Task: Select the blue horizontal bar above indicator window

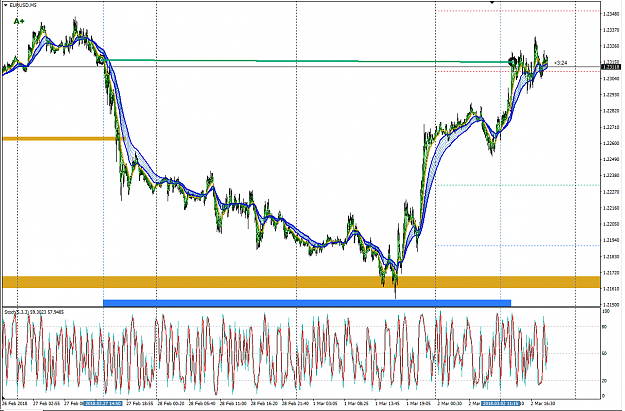Action: pyautogui.click(x=307, y=303)
